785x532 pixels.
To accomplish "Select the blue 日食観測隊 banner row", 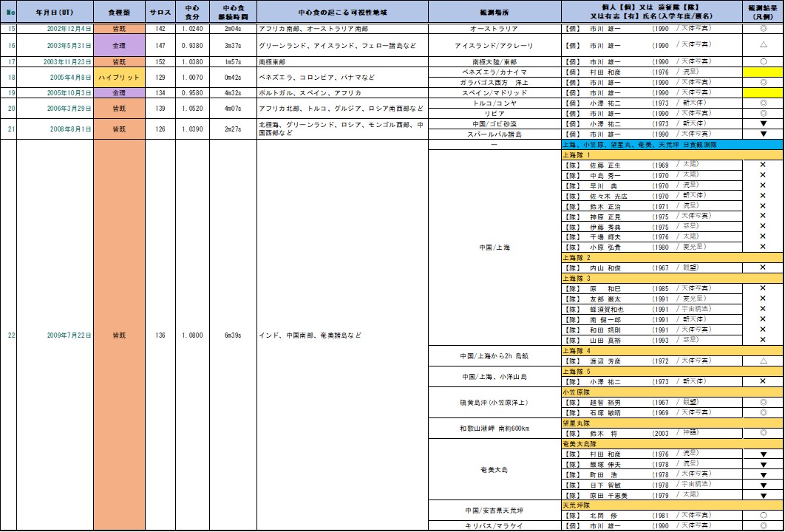I will pos(672,145).
